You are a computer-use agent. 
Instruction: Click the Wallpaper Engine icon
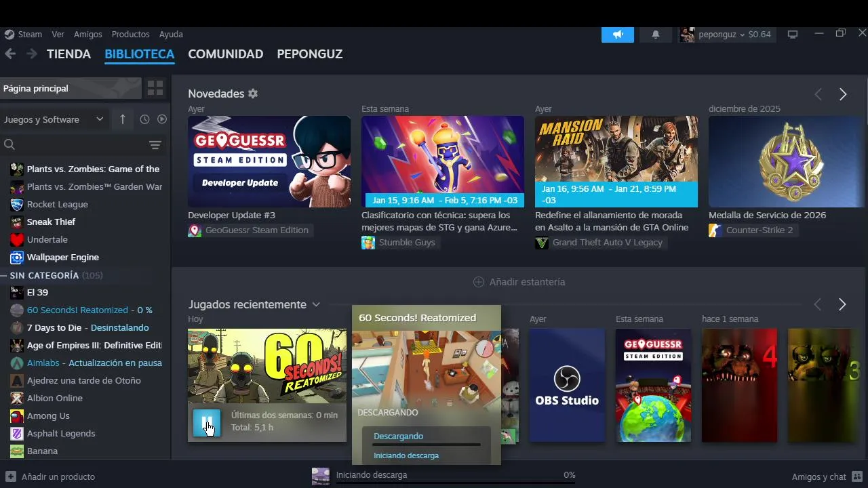(x=17, y=257)
